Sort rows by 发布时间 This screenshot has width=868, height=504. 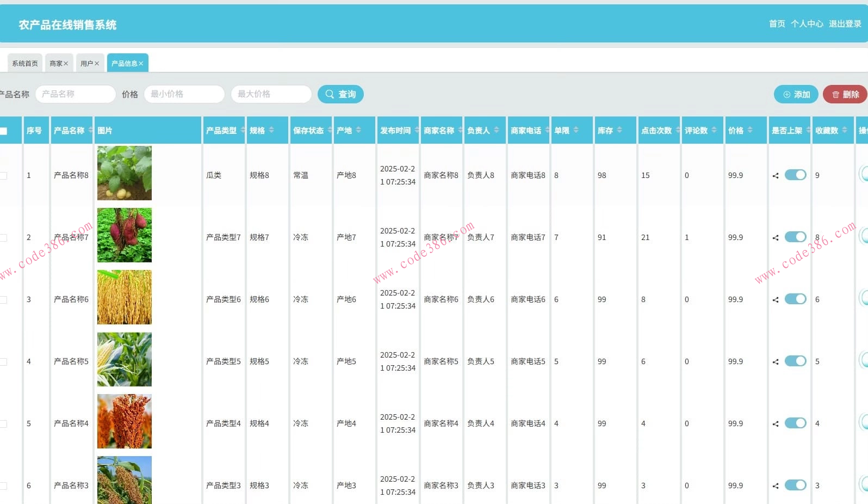pyautogui.click(x=417, y=130)
